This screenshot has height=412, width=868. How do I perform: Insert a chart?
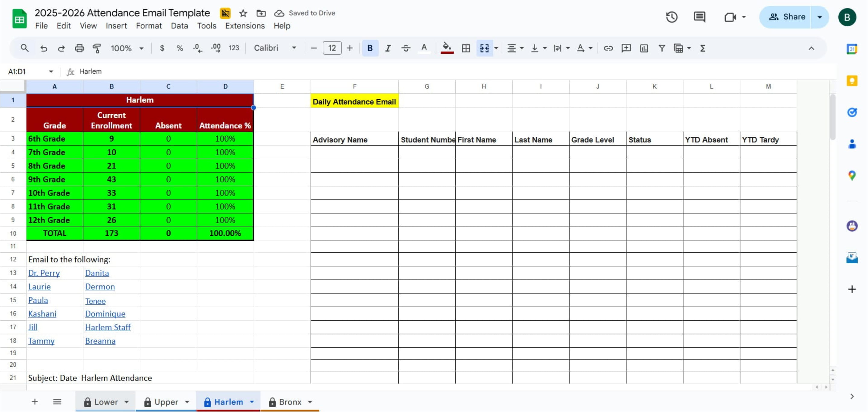(x=644, y=48)
